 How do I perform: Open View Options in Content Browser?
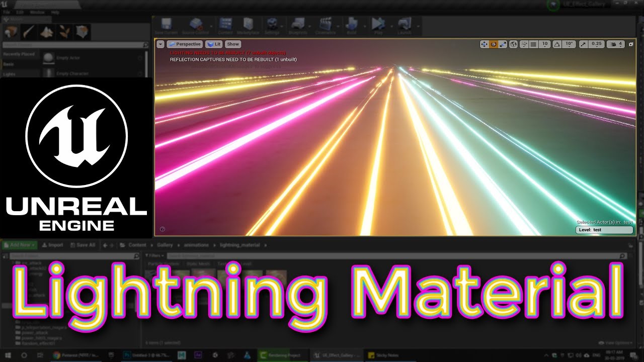pos(615,342)
